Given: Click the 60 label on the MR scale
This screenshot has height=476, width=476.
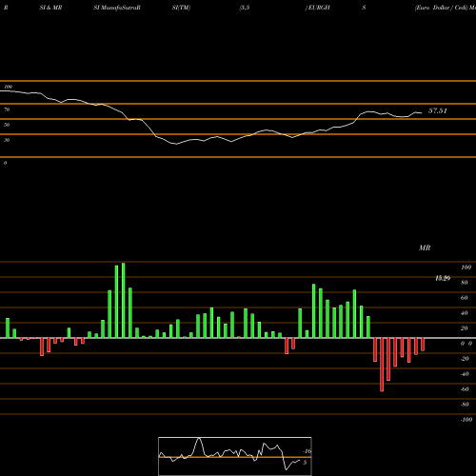Looking at the screenshot, I should (x=465, y=298).
